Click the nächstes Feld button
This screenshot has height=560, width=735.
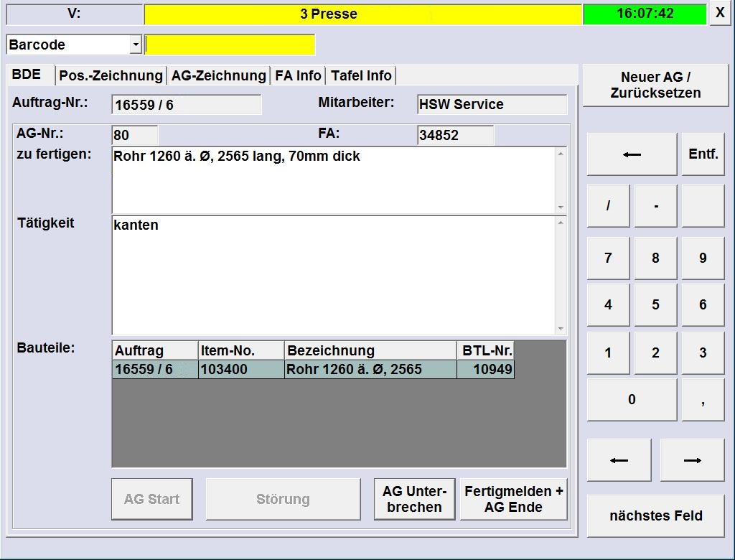654,515
